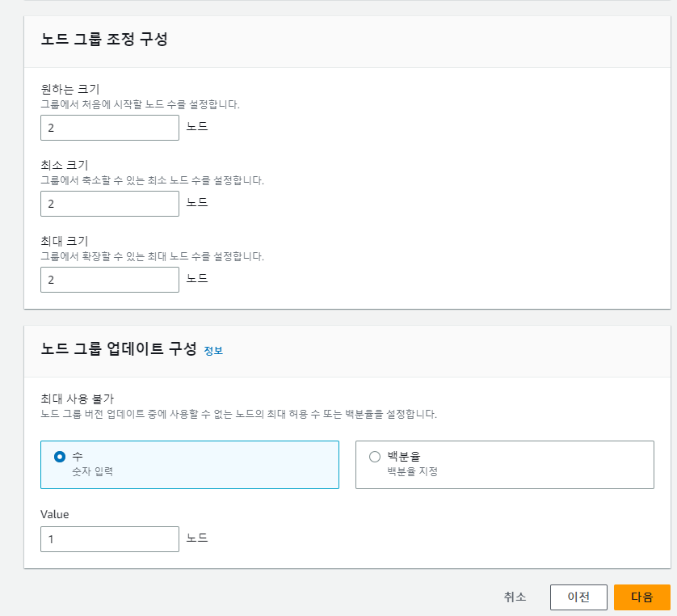Click the 최대 크기 field label
This screenshot has height=616, width=677.
64,241
